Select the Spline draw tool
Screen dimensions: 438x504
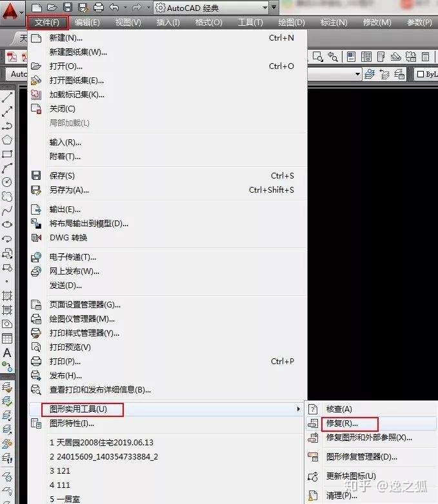click(7, 211)
